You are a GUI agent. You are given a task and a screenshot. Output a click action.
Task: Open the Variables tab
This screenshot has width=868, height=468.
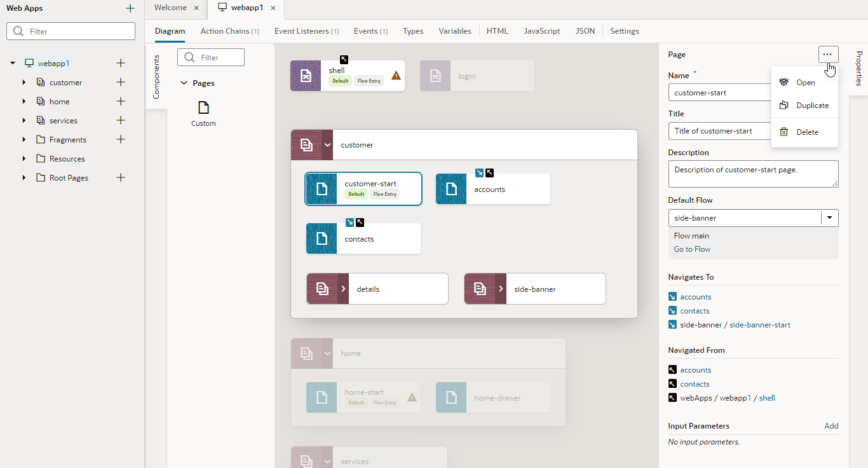coord(455,31)
